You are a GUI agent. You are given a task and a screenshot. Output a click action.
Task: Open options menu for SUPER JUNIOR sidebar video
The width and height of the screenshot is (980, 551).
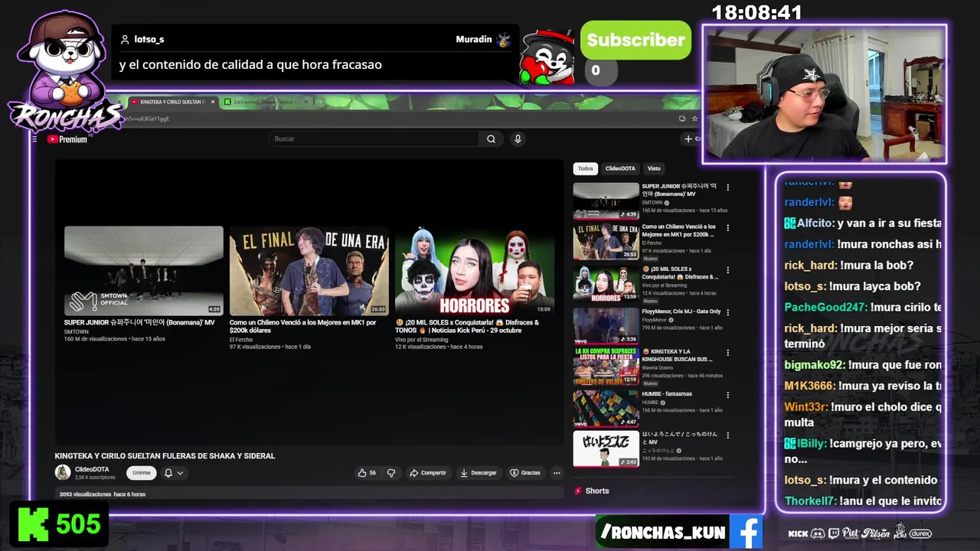pyautogui.click(x=727, y=187)
